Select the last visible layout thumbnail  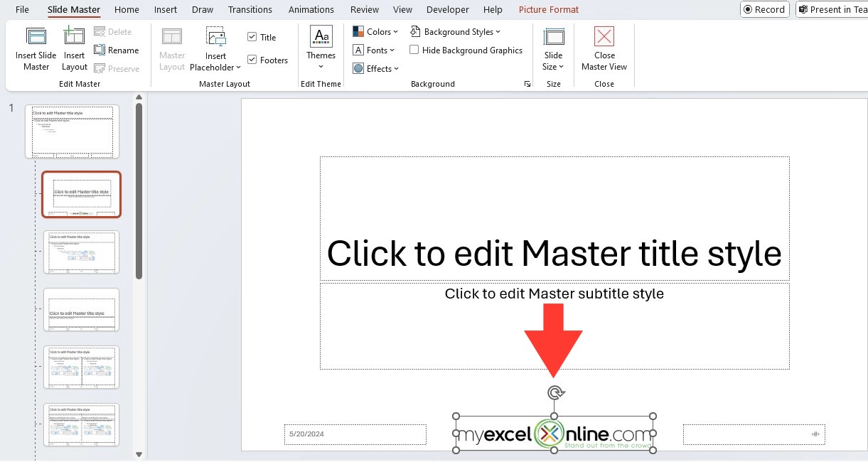tap(82, 424)
